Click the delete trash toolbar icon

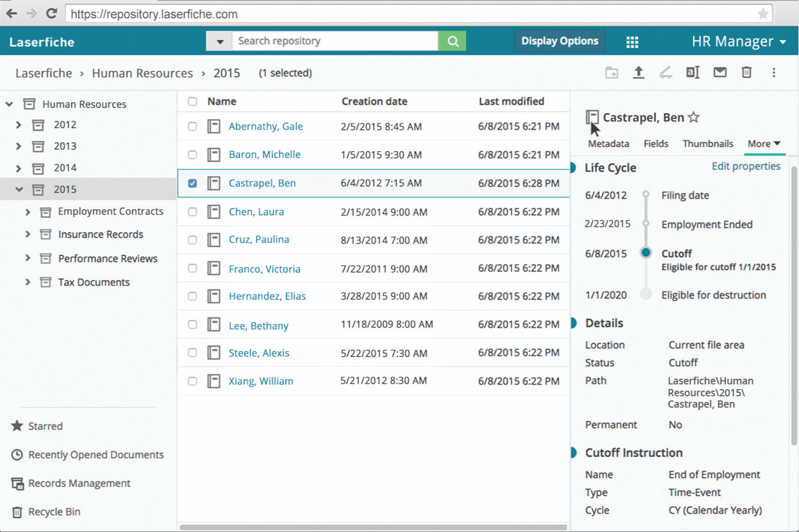[746, 72]
